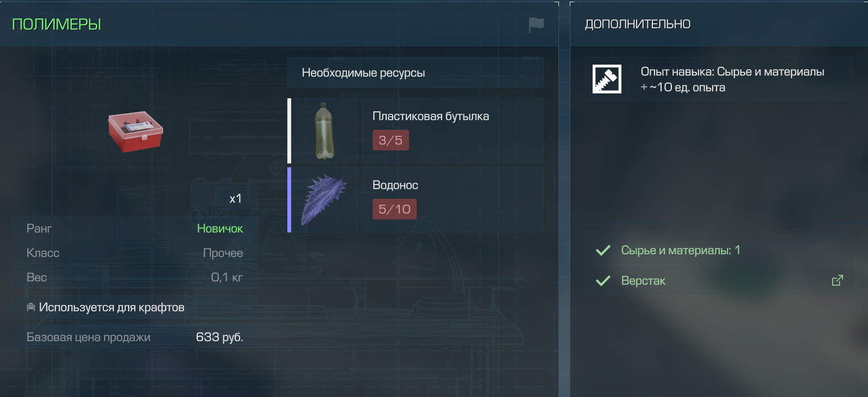
Task: Open the Пластиковая бутылка resource entry
Action: 416,131
